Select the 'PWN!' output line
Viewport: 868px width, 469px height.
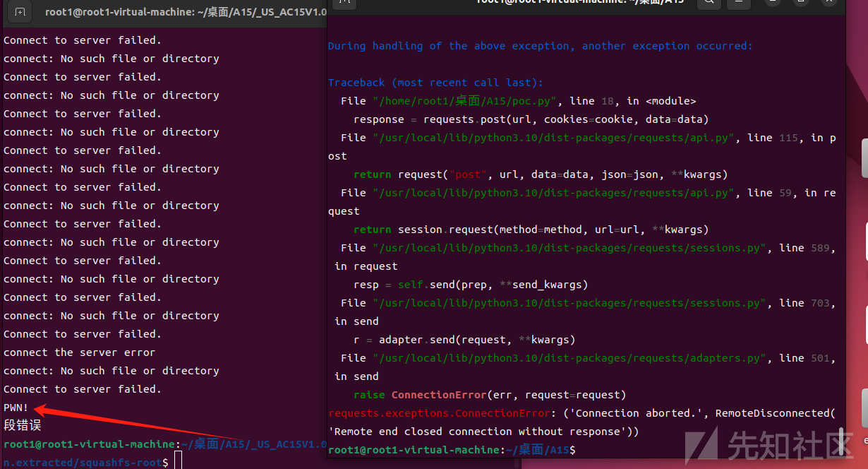point(16,408)
